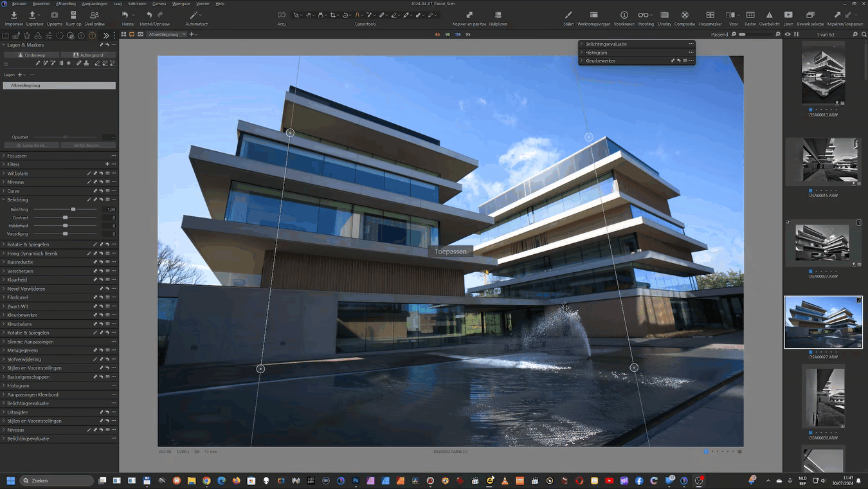Open the Opname camera capture icon
This screenshot has height=489, width=868.
point(54,15)
